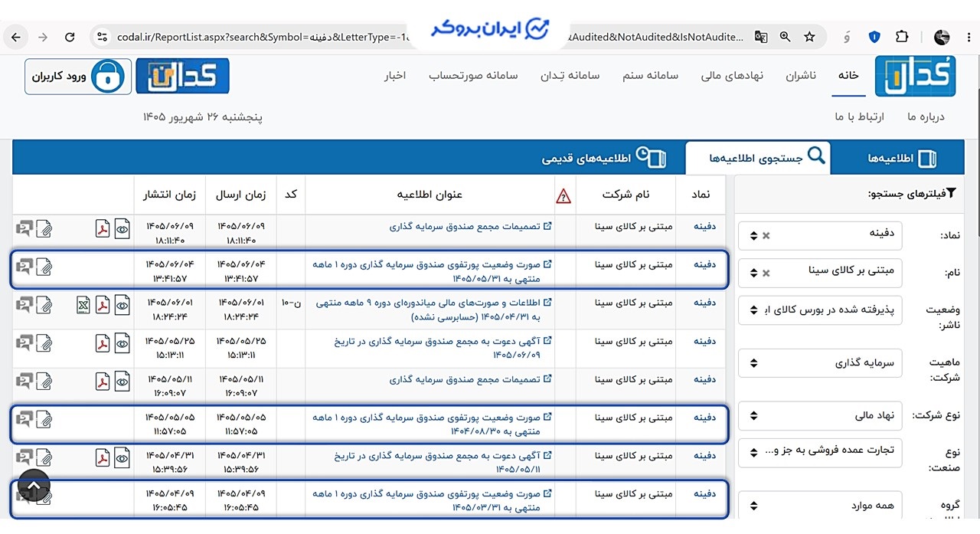Open the ماهیت شرکت dropdown showing سرمایه گذاری
980x534 pixels.
820,363
